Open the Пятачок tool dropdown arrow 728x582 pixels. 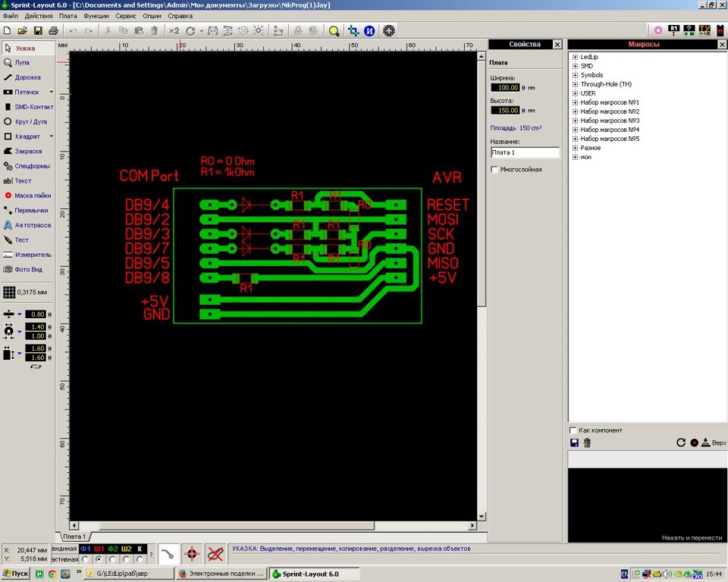point(51,92)
